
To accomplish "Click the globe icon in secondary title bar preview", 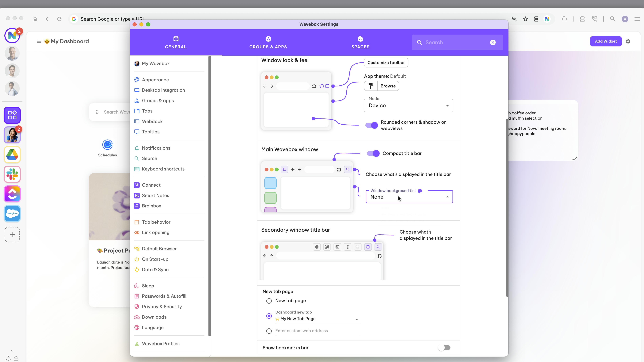I will coord(317,247).
